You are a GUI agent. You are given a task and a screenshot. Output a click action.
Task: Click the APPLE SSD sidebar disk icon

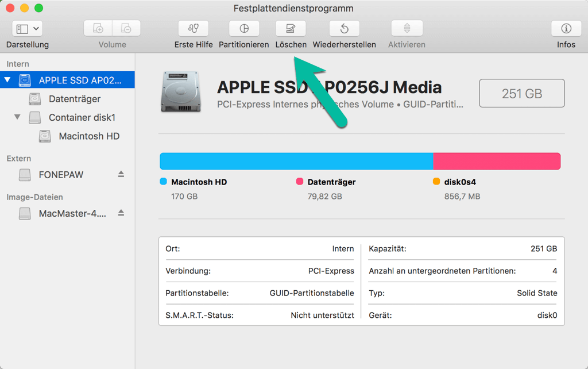pyautogui.click(x=25, y=80)
